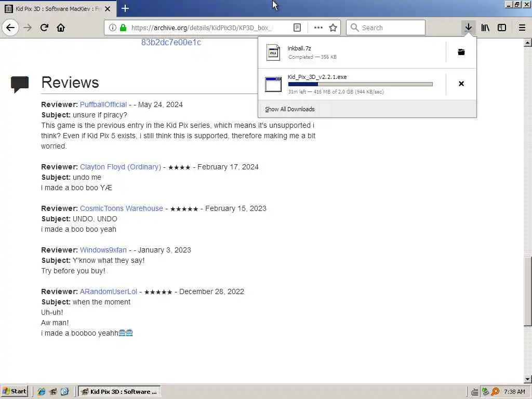
Task: Click the 'Try before you buy!' text
Action: click(x=73, y=271)
